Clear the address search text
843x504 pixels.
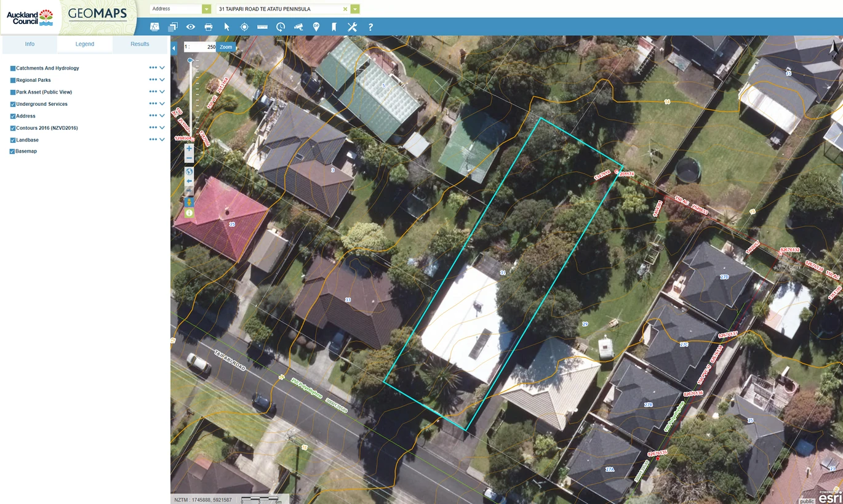coord(345,9)
